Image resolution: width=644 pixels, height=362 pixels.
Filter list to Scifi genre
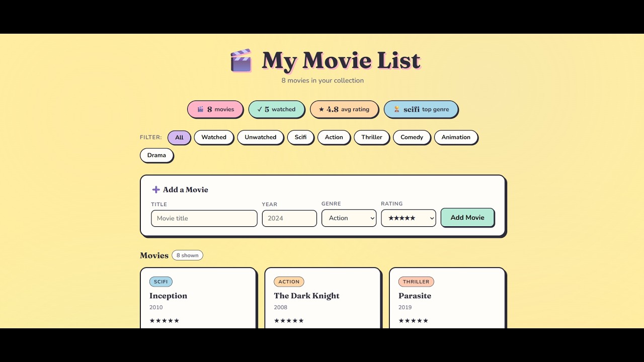pos(301,137)
